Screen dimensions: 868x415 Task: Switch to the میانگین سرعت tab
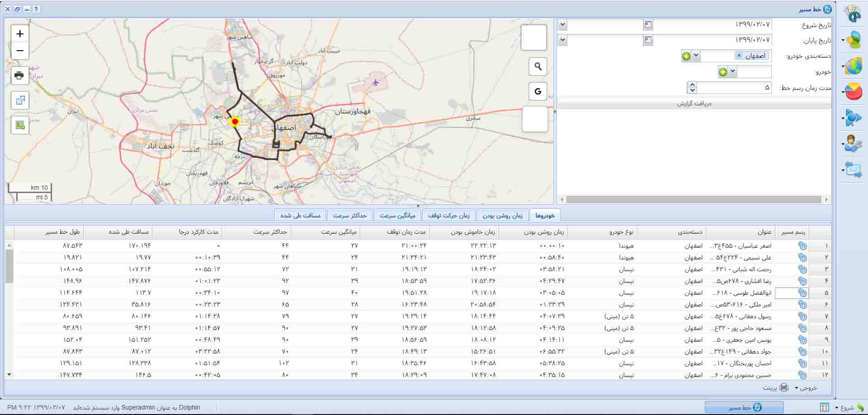click(397, 215)
